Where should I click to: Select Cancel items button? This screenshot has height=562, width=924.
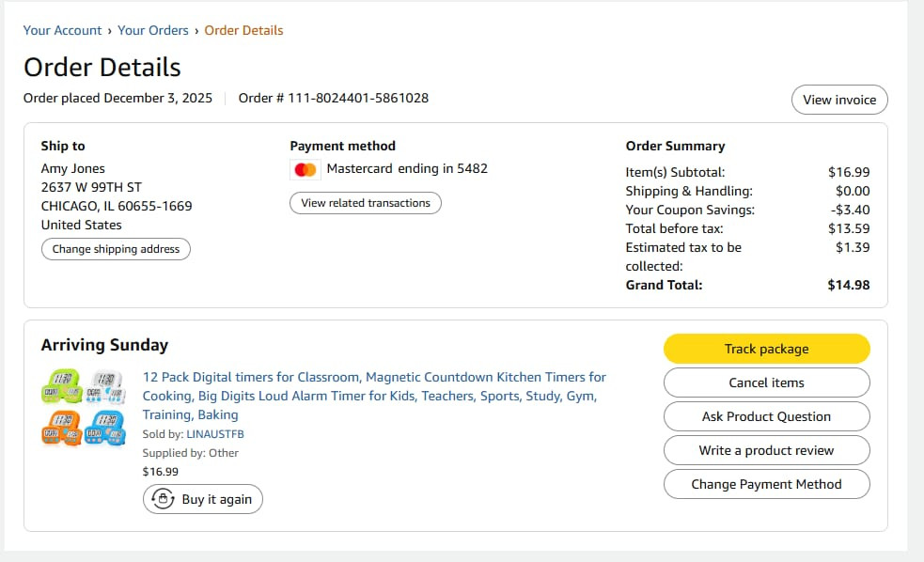(x=766, y=382)
